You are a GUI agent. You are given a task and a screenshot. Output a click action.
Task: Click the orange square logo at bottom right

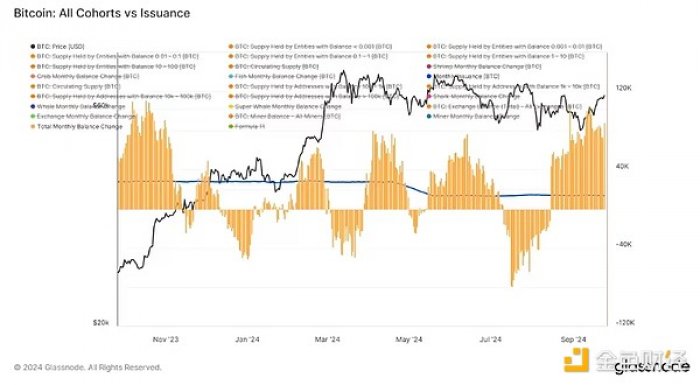pyautogui.click(x=576, y=360)
